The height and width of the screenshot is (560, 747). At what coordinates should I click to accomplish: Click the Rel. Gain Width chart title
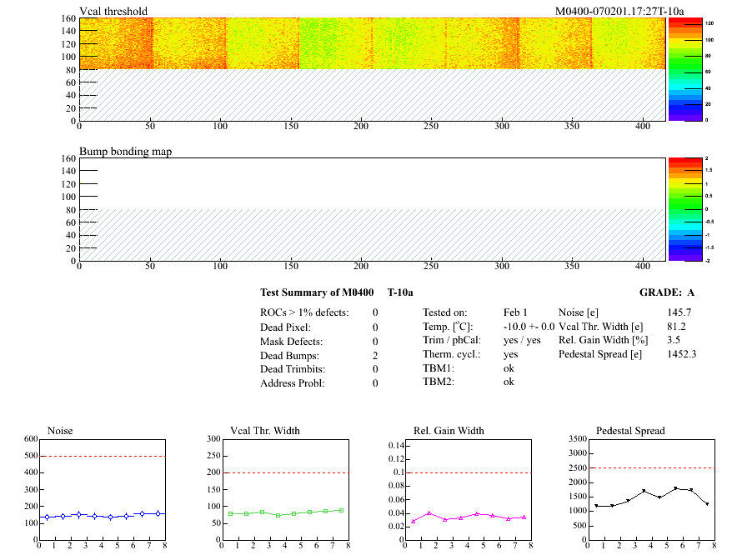[449, 431]
